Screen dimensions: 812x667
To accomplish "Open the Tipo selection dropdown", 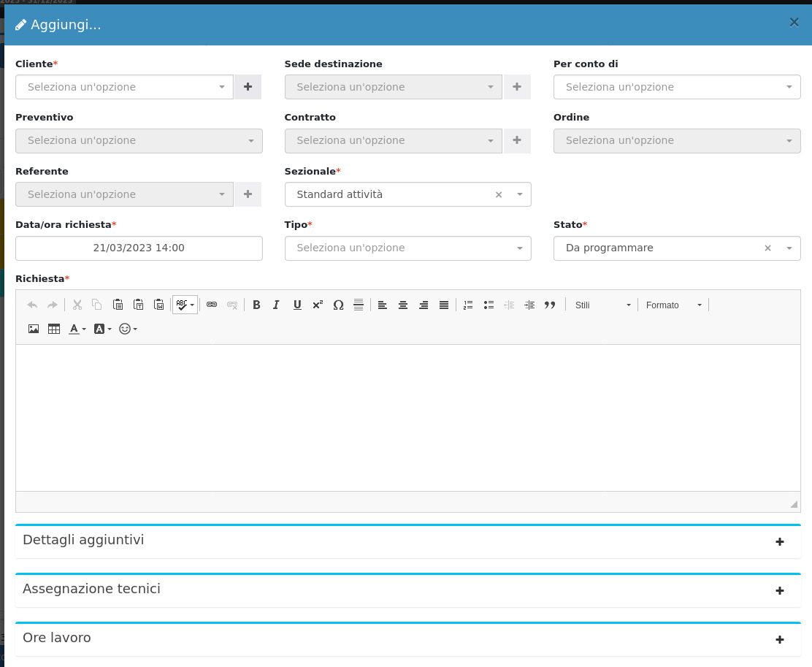I will pos(407,248).
